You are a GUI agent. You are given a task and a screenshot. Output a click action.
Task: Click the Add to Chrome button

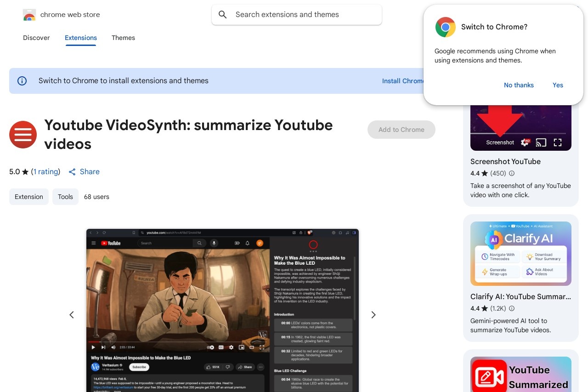pos(401,130)
